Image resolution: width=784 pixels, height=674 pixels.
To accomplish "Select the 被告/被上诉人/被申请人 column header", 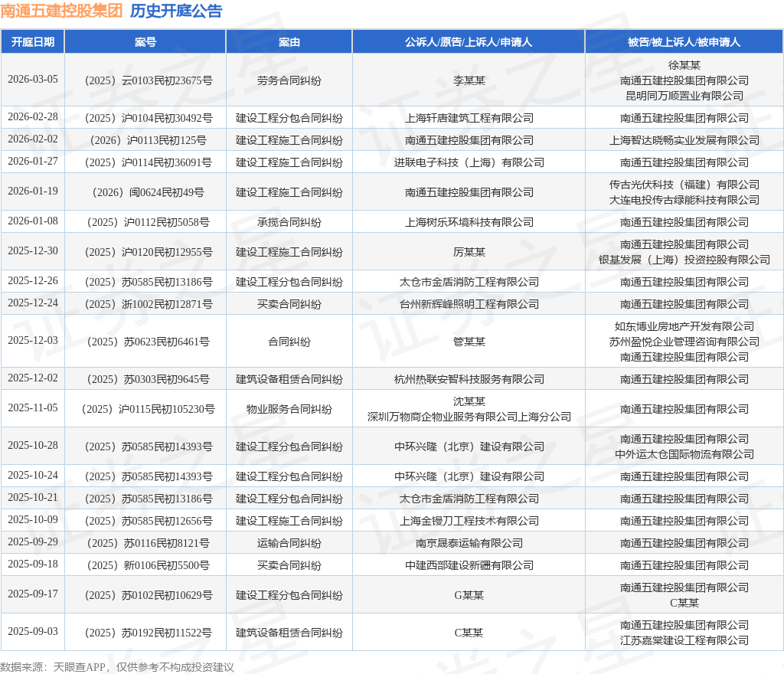I will coord(684,42).
